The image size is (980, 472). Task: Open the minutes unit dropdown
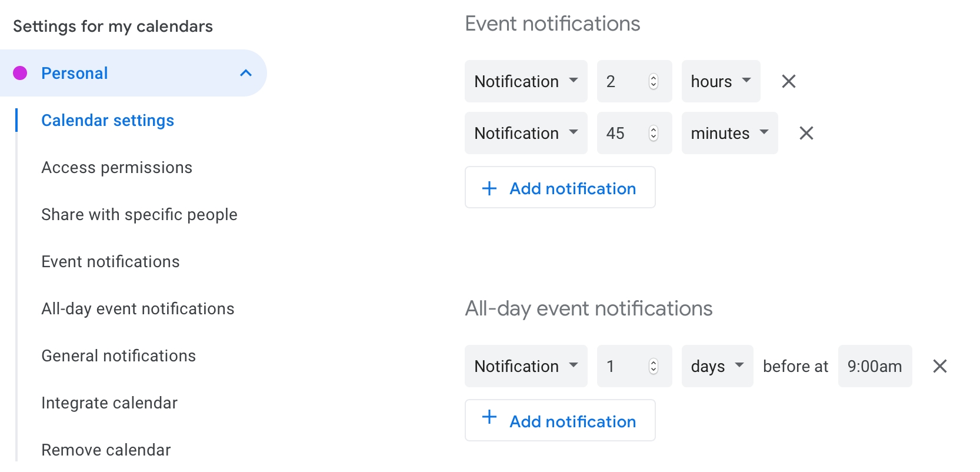point(729,133)
